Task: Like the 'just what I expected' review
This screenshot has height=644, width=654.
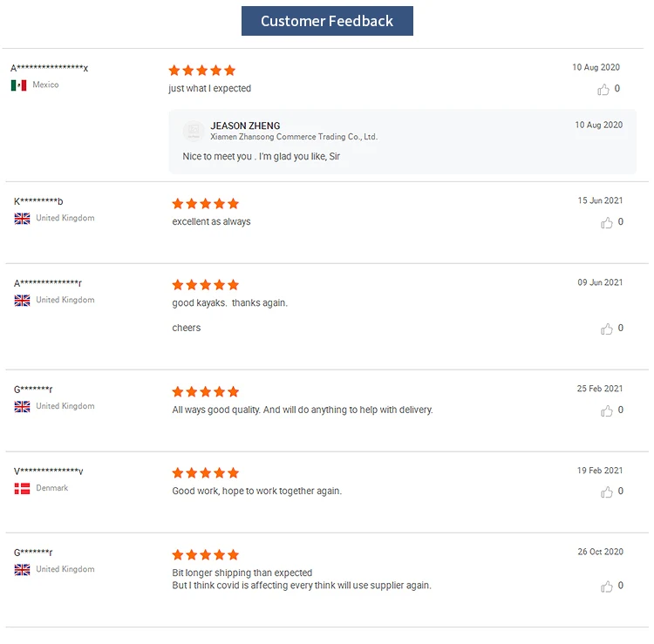Action: click(x=603, y=89)
